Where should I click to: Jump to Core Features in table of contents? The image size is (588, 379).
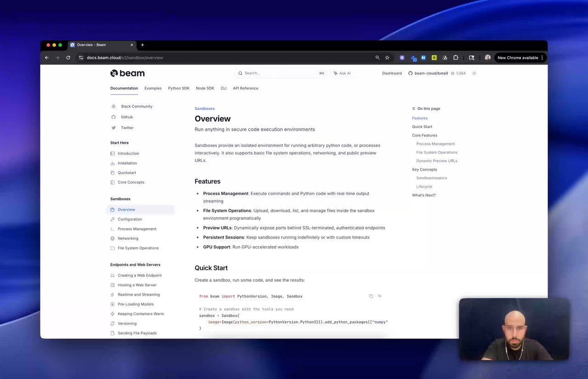click(x=424, y=135)
